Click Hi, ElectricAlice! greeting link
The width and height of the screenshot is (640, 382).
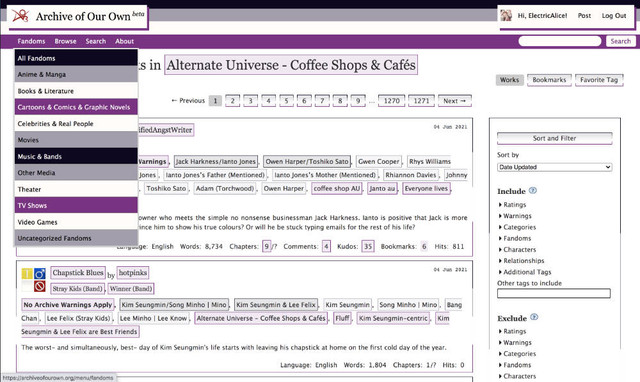coord(542,16)
